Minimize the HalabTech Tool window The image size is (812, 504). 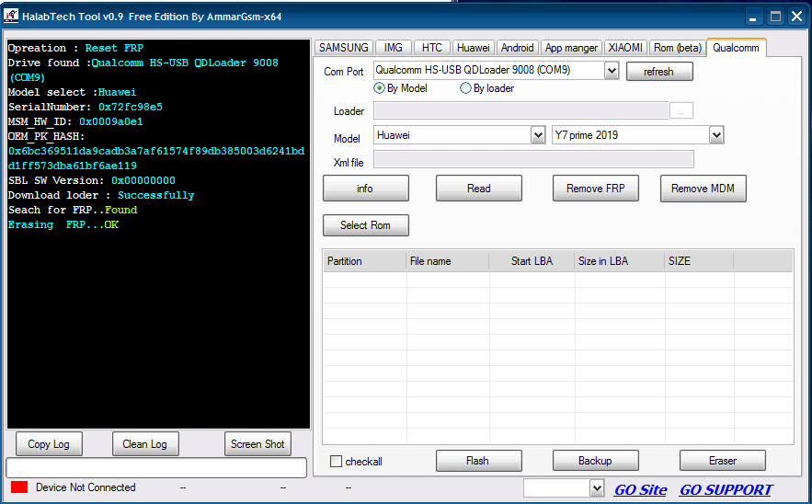(x=753, y=17)
